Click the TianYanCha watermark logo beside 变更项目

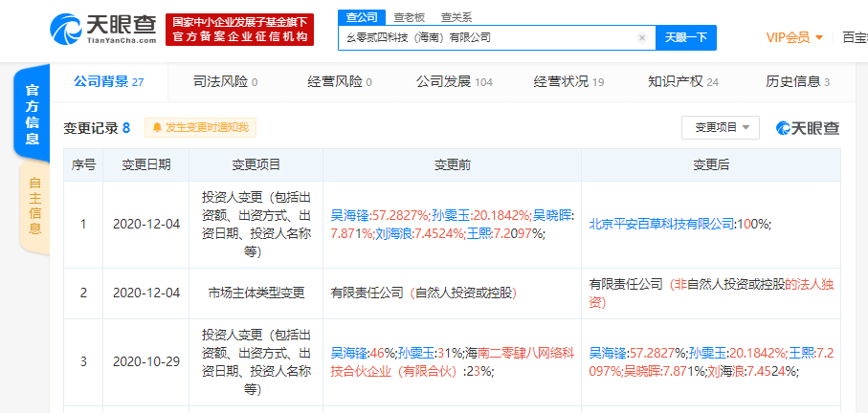(x=808, y=127)
